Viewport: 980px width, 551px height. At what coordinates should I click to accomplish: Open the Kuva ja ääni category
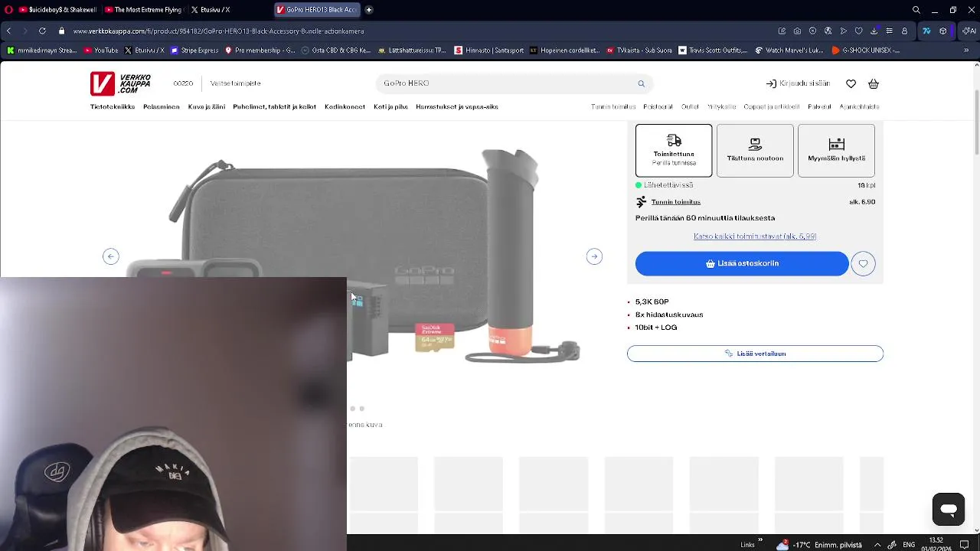[207, 107]
